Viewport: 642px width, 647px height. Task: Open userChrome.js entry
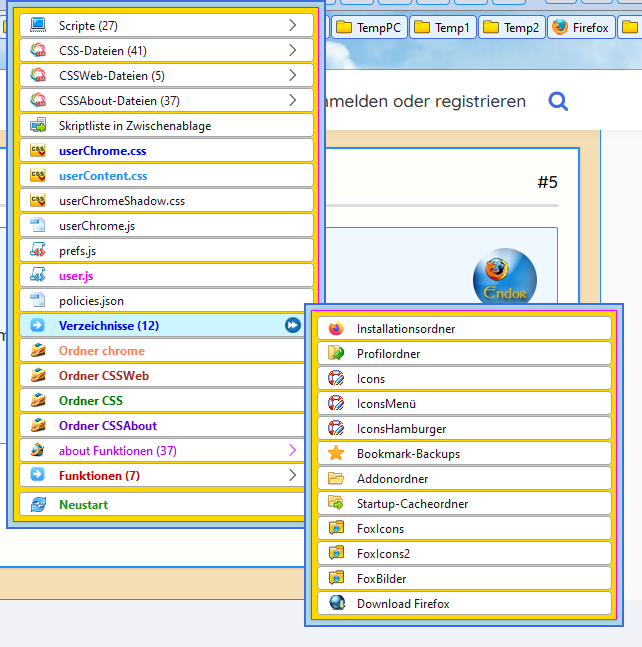click(166, 226)
